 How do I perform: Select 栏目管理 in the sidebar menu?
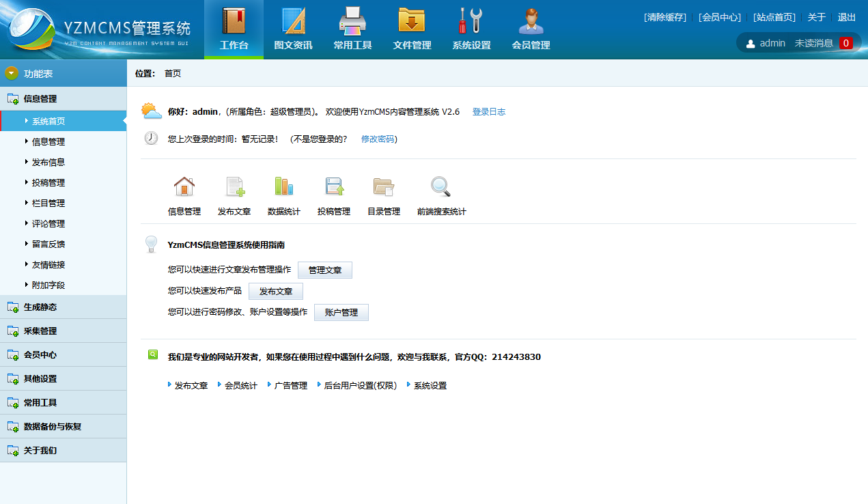tap(48, 204)
